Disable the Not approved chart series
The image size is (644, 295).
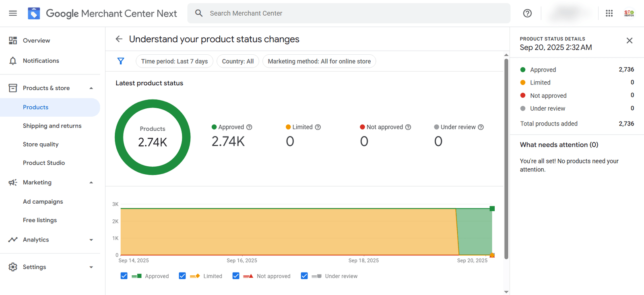(x=236, y=276)
